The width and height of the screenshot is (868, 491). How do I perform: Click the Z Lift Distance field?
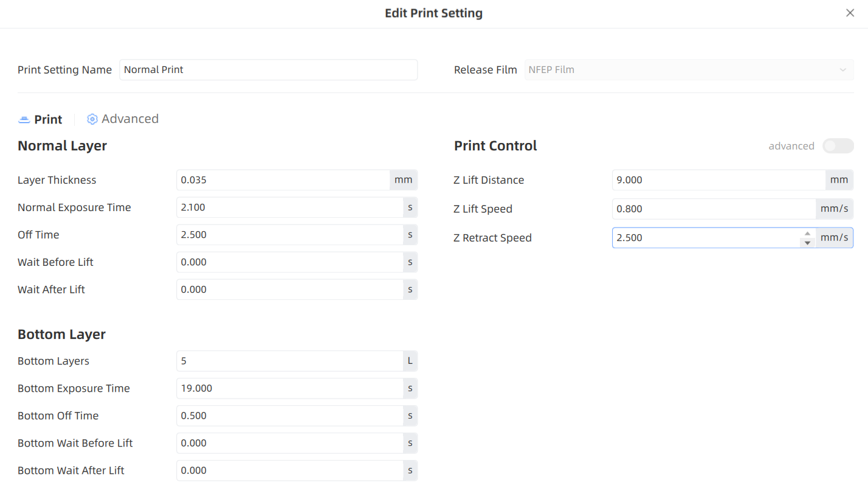(x=719, y=180)
